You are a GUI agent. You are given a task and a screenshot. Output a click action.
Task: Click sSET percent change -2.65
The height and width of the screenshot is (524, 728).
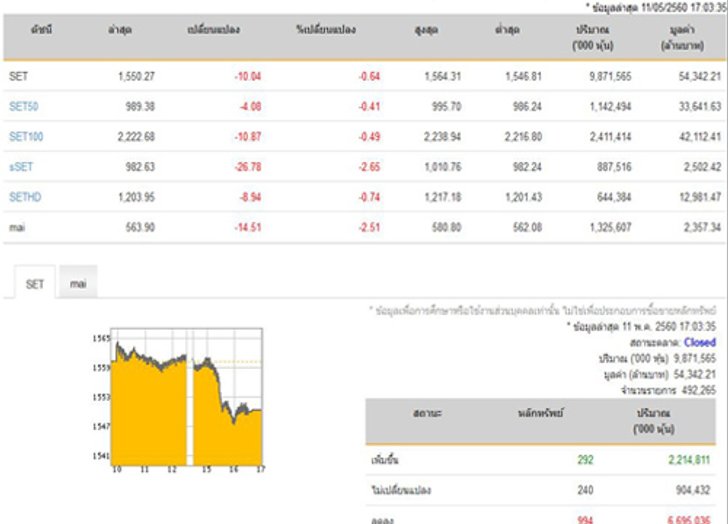(369, 167)
